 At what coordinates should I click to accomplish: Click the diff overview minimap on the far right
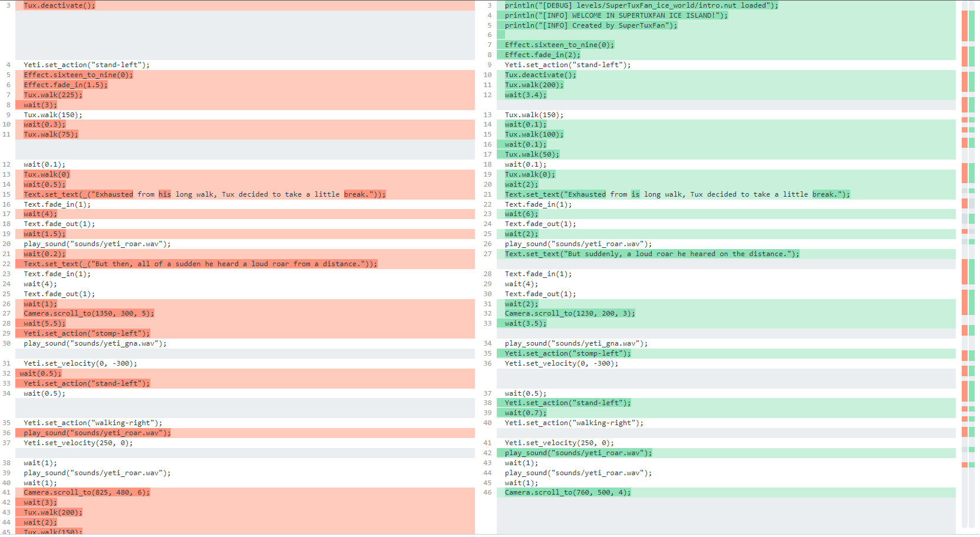[968, 265]
